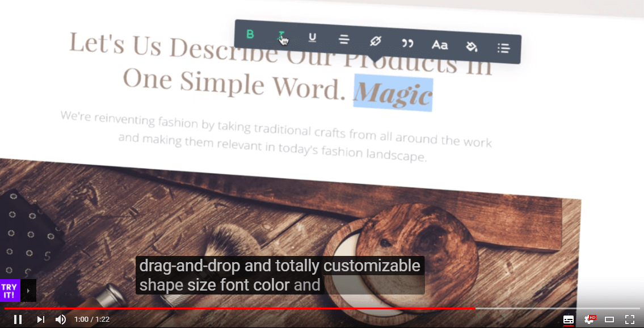Skip to the next video
The height and width of the screenshot is (328, 644).
coord(39,319)
